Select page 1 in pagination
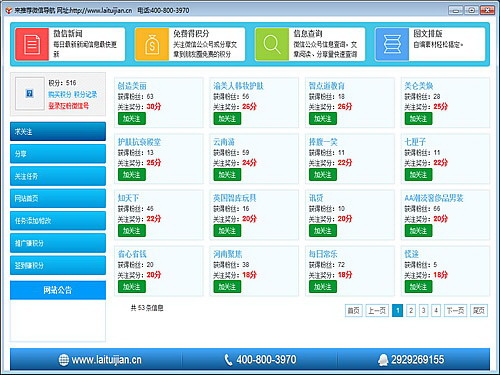The image size is (500, 375). tap(397, 311)
